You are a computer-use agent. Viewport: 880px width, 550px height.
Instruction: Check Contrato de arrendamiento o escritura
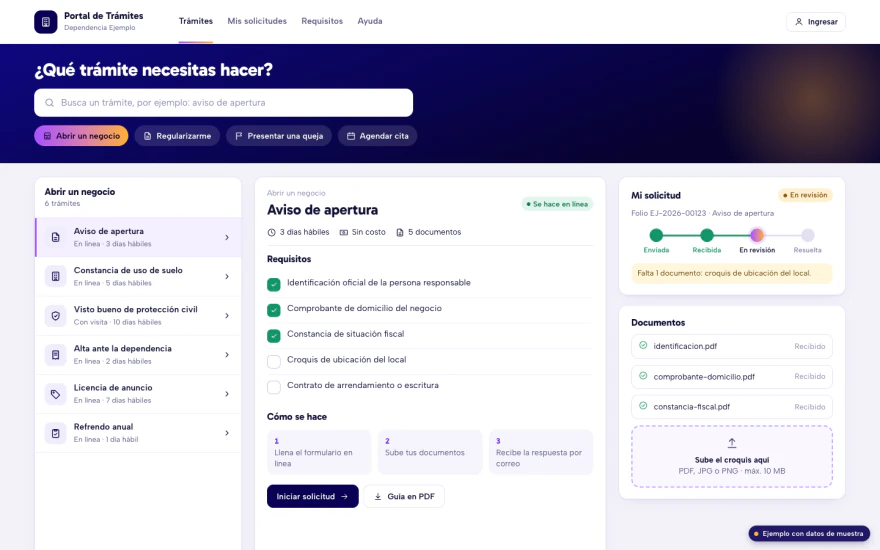[x=274, y=387]
